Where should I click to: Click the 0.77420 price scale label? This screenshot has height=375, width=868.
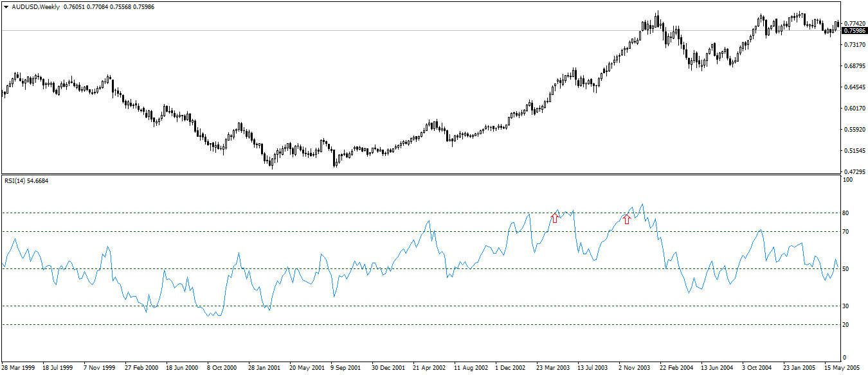pos(854,23)
